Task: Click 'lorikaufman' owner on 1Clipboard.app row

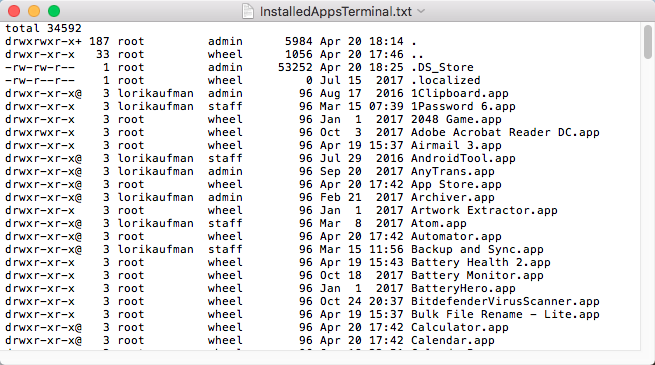Action: coord(155,93)
